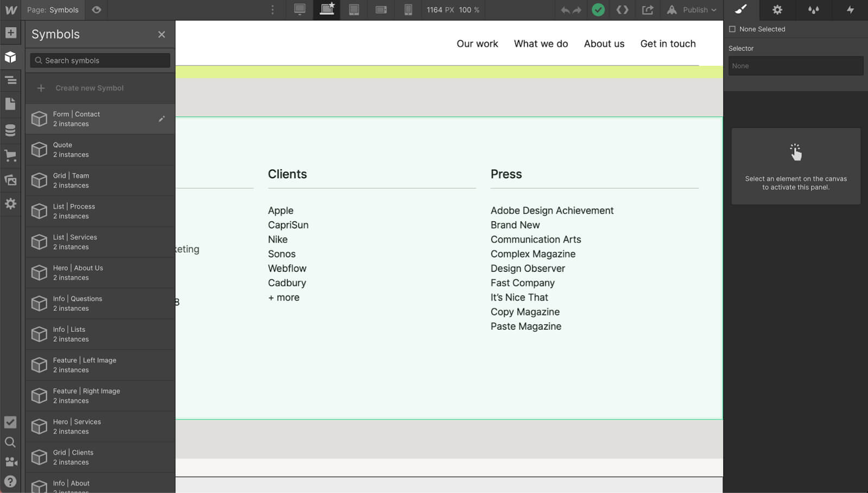Viewport: 868px width, 493px height.
Task: Click 'Adobe Design Achievement' text
Action: pos(552,210)
